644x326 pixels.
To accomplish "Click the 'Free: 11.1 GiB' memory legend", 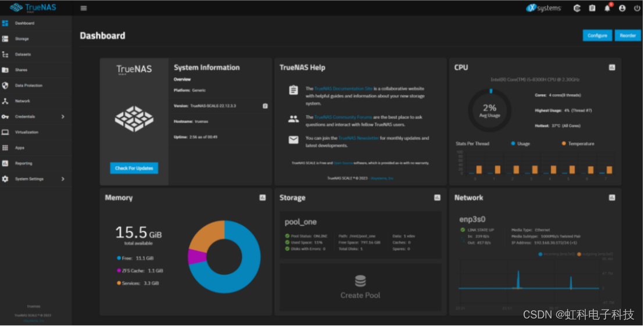I will (x=135, y=258).
